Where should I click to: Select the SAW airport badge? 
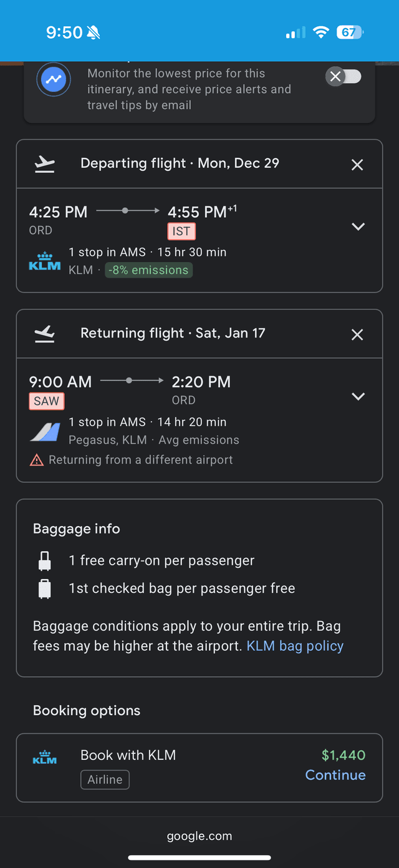(x=47, y=401)
